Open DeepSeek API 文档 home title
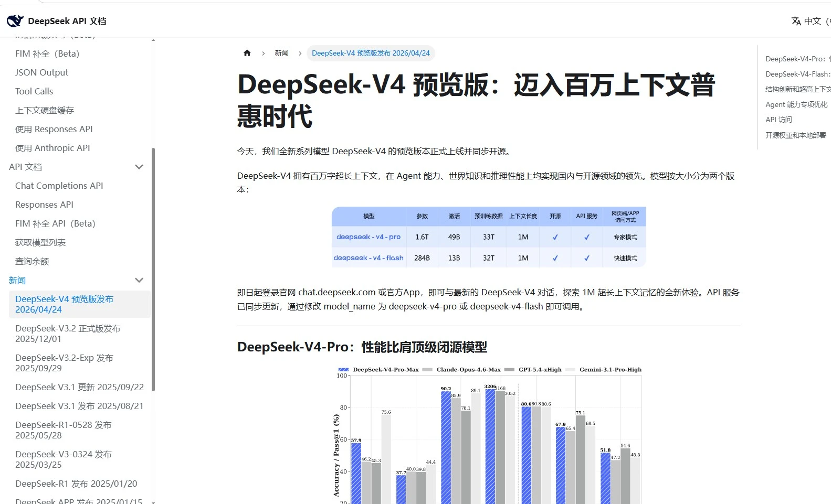831x504 pixels. pyautogui.click(x=67, y=21)
